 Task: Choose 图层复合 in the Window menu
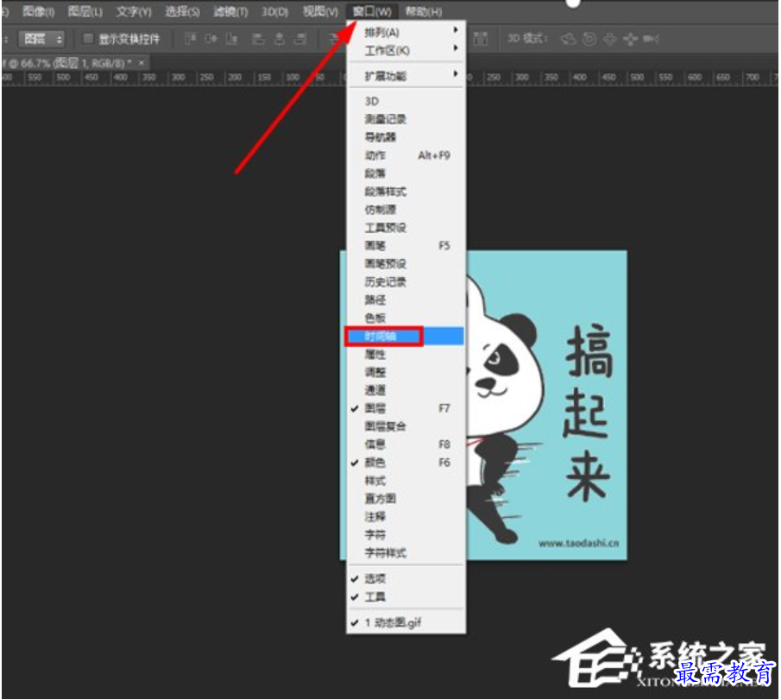(x=406, y=426)
